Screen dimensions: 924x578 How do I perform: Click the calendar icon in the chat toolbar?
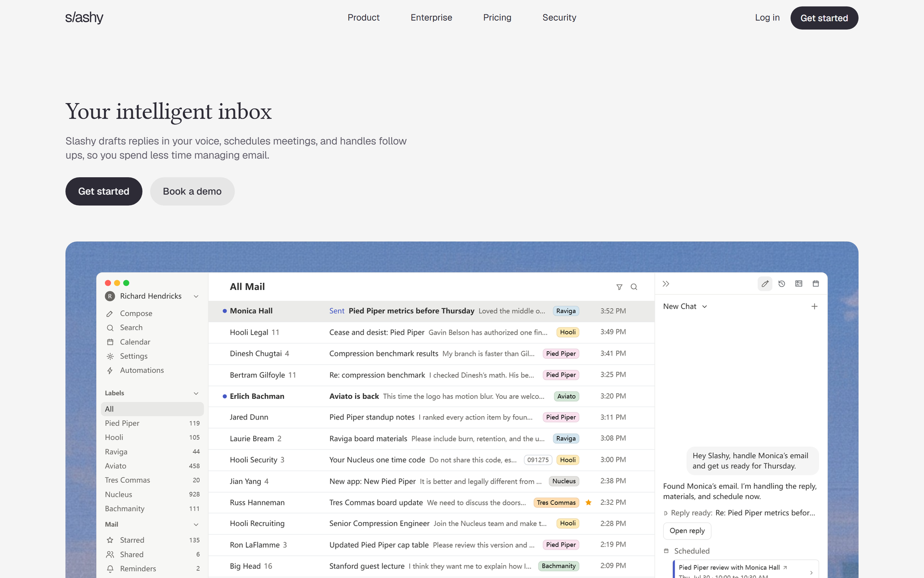pyautogui.click(x=816, y=284)
